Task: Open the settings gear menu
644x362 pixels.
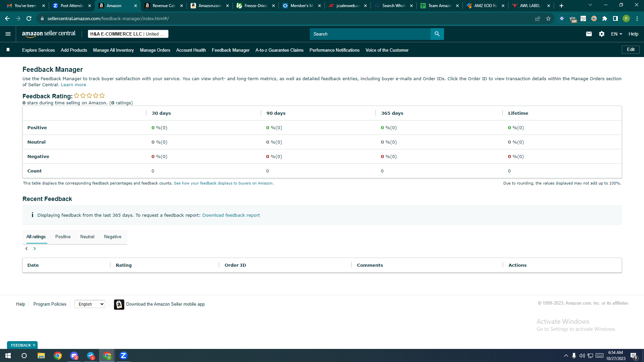Action: click(x=601, y=34)
